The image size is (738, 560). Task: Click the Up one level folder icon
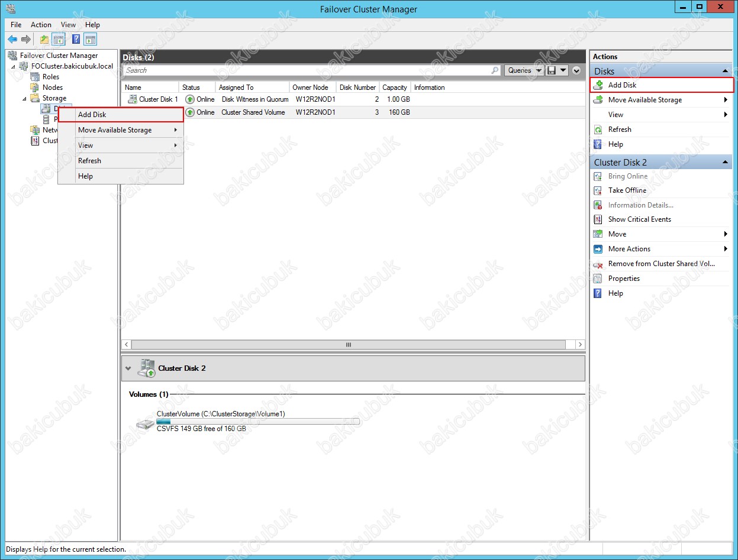(44, 40)
